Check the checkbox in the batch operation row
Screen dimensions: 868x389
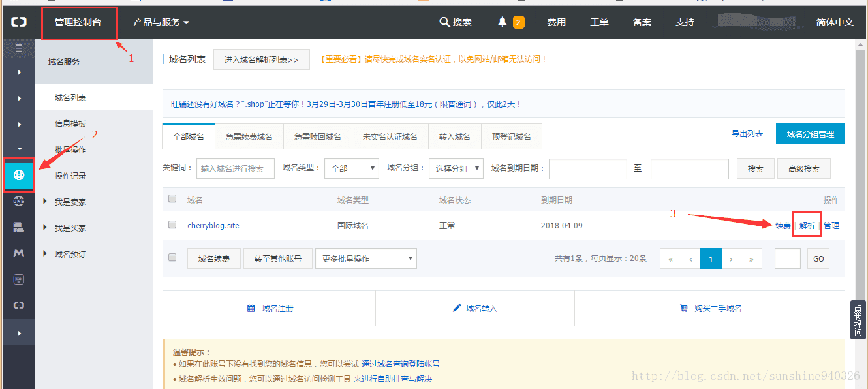[x=172, y=257]
